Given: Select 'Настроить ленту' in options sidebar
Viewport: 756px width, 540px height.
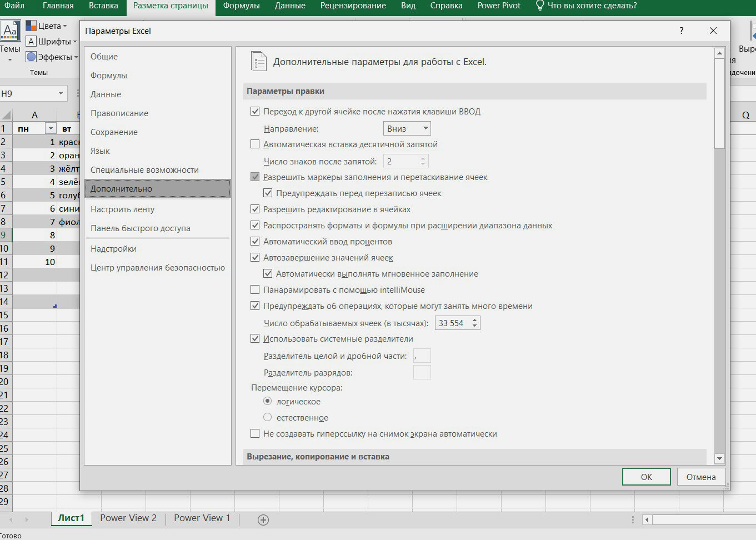Looking at the screenshot, I should point(158,209).
